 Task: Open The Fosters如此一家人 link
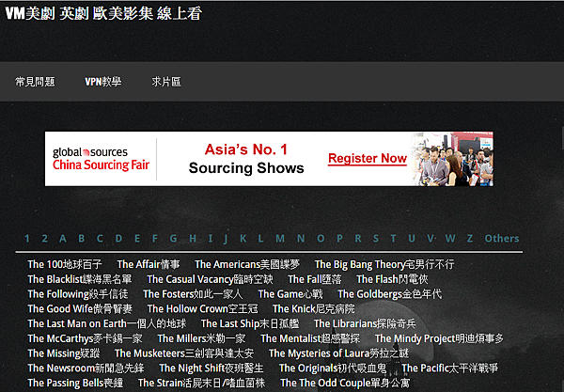193,294
